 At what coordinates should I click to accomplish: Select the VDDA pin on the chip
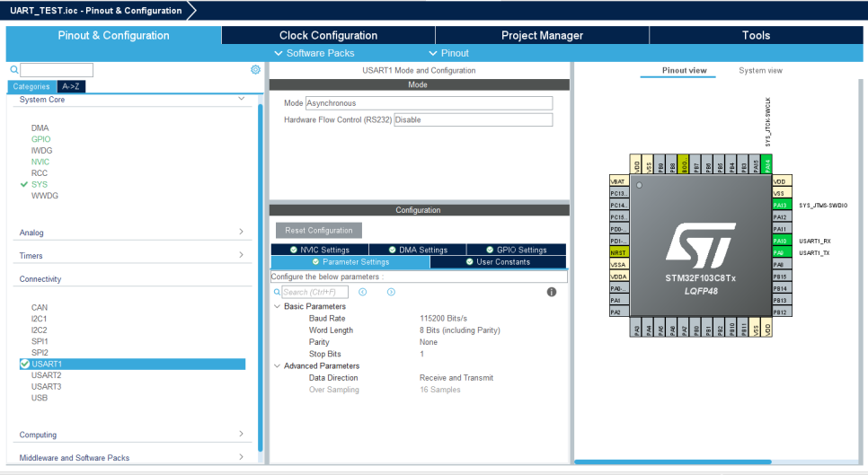tap(619, 277)
